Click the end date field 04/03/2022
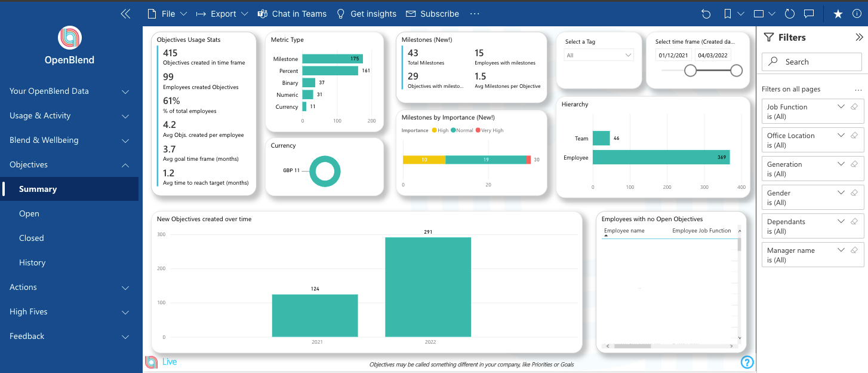Viewport: 868px width, 373px height. (713, 55)
